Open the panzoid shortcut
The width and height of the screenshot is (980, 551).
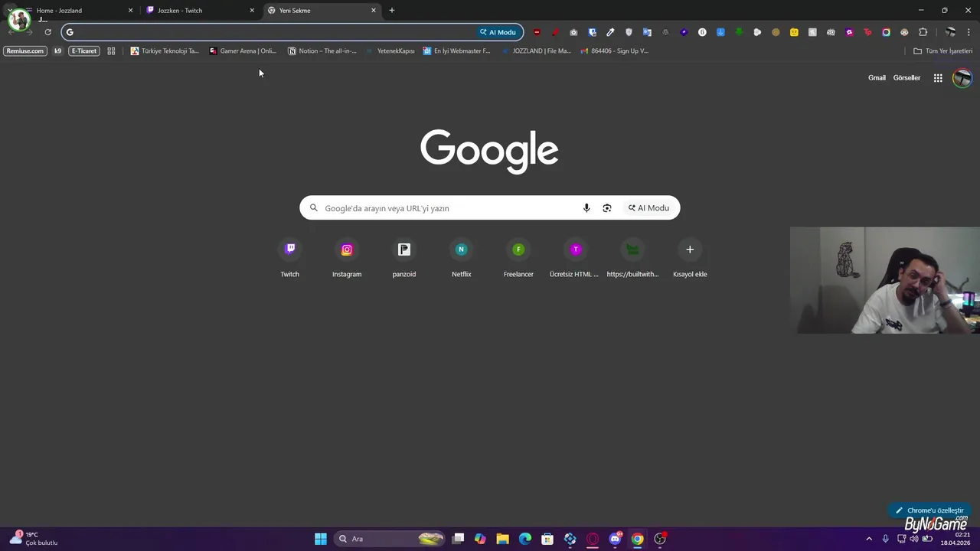404,259
